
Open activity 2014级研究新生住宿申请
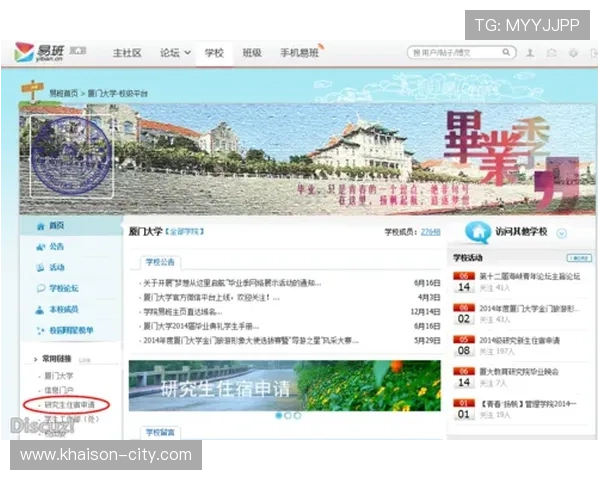[519, 340]
